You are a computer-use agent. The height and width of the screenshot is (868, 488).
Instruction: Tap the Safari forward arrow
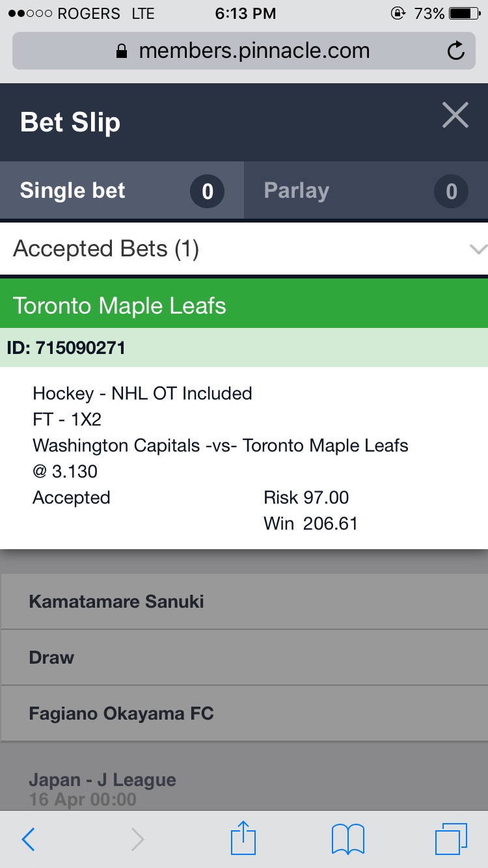137,839
